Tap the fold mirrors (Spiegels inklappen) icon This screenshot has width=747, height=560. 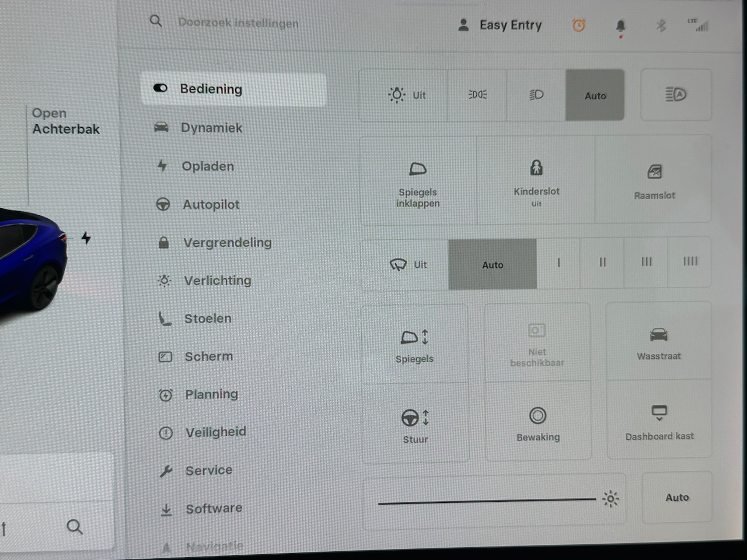coord(417,170)
